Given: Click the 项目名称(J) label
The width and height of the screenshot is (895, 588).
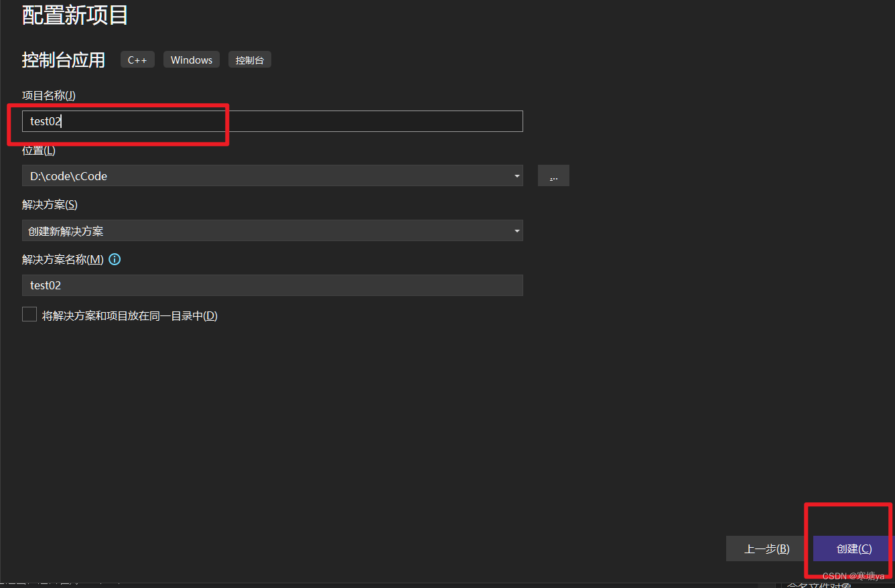Looking at the screenshot, I should click(49, 95).
